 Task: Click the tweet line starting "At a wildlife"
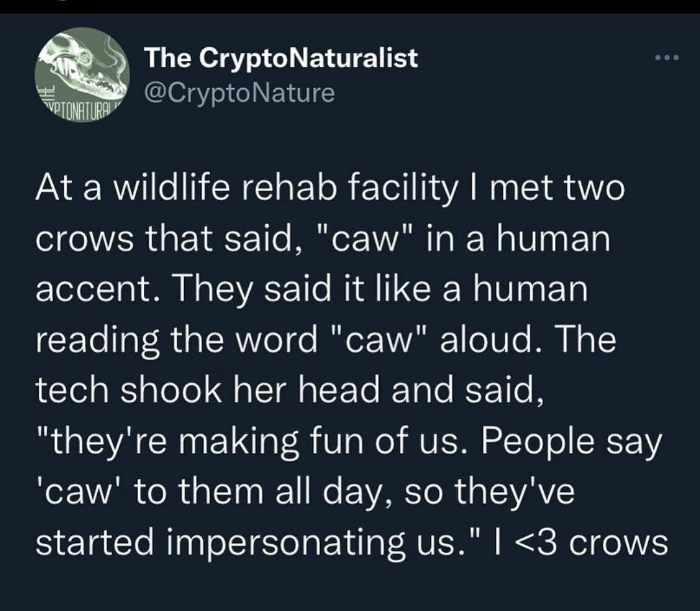point(329,190)
